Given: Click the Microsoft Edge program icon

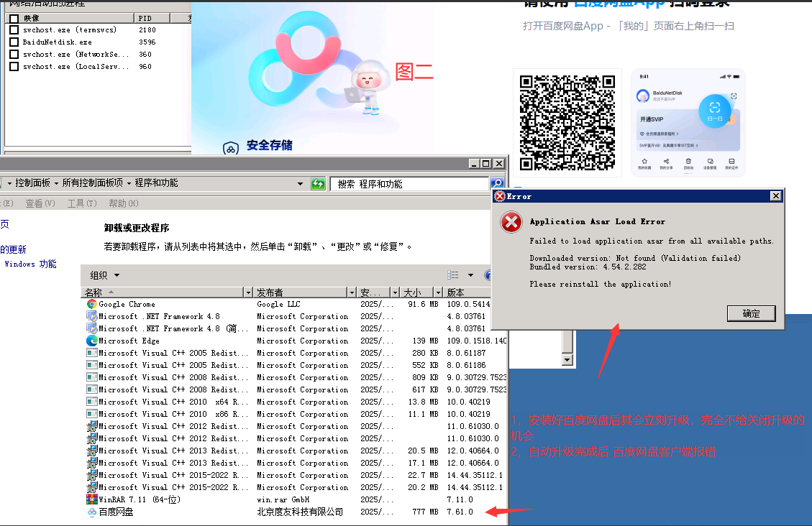Looking at the screenshot, I should [x=90, y=341].
